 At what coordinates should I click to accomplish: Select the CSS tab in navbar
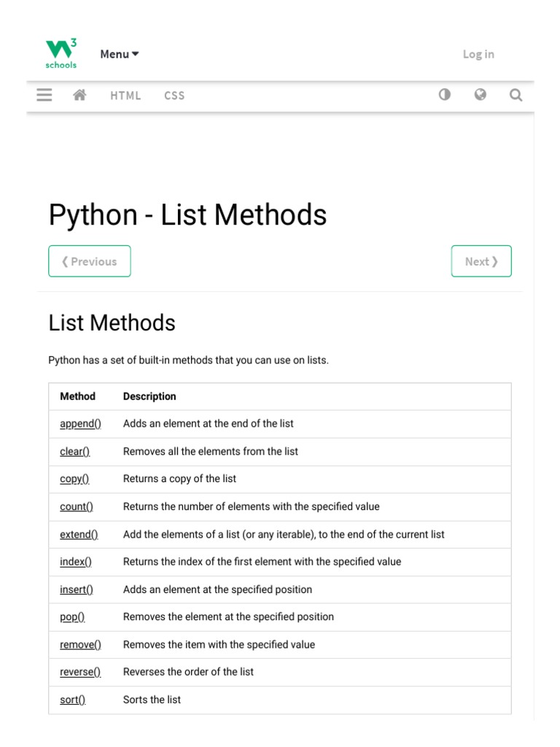174,96
